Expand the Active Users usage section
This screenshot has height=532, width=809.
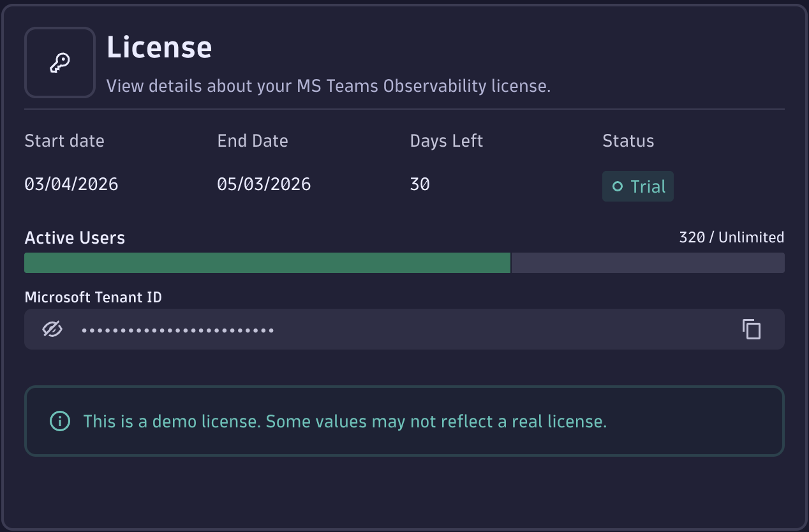75,237
